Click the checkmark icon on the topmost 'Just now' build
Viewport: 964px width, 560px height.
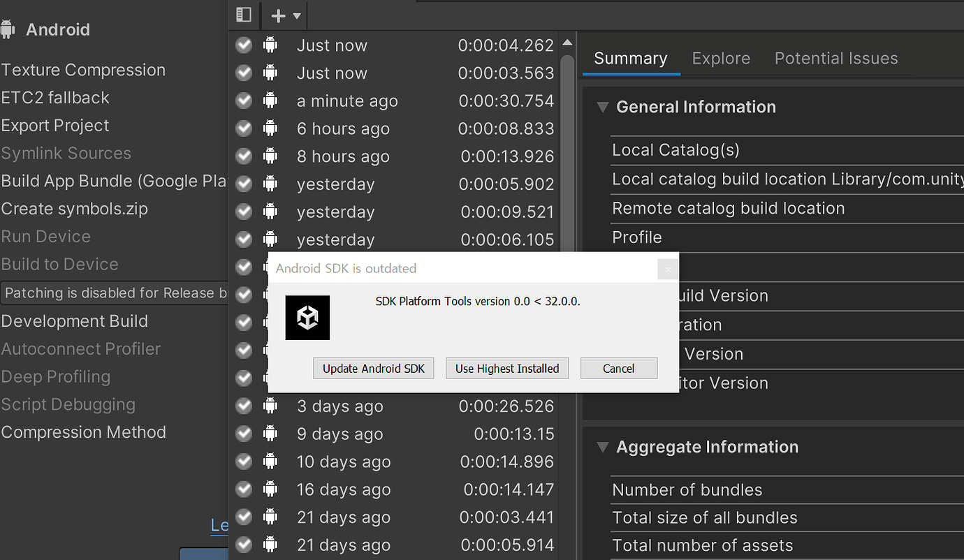244,45
